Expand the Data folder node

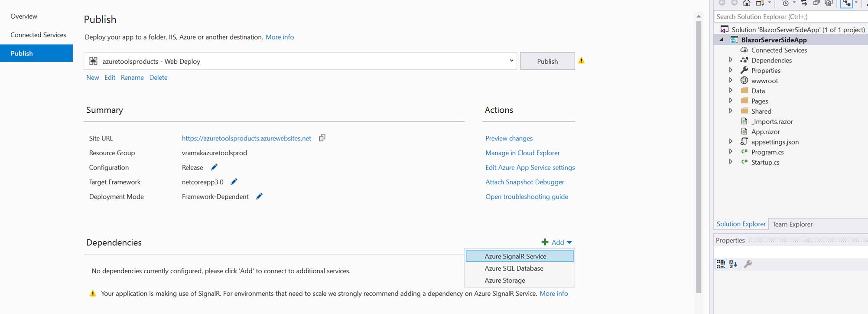coord(731,90)
